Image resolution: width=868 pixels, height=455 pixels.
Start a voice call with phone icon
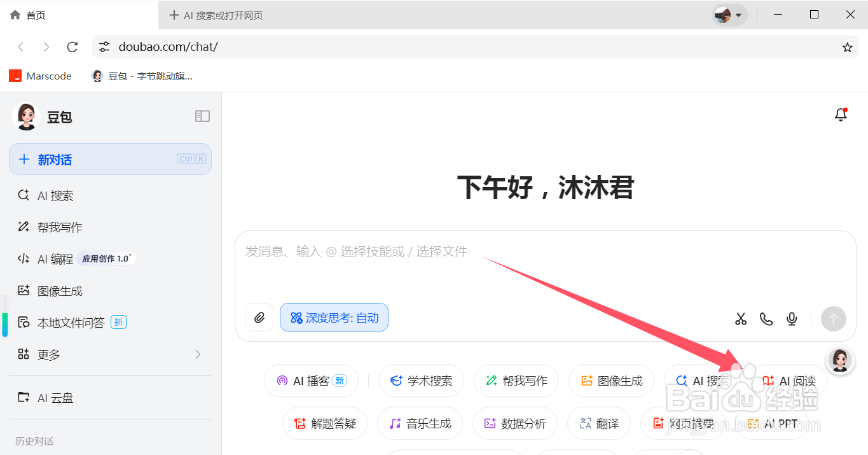(x=766, y=319)
